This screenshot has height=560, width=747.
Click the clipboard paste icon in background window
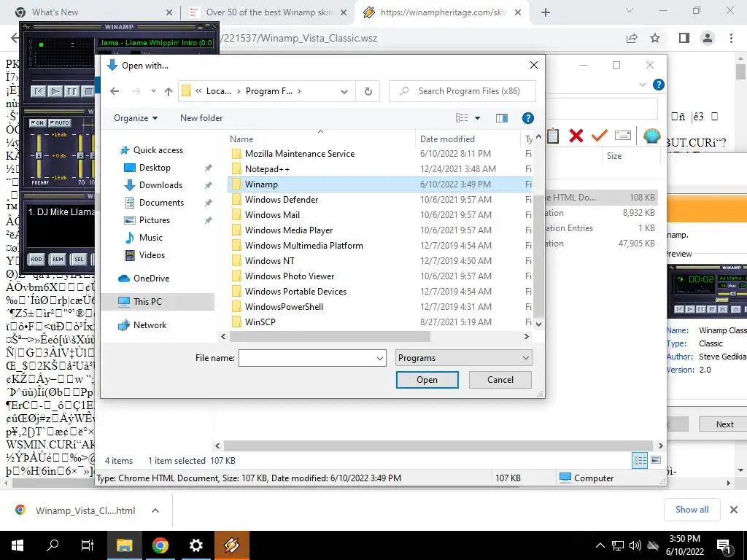click(x=553, y=136)
